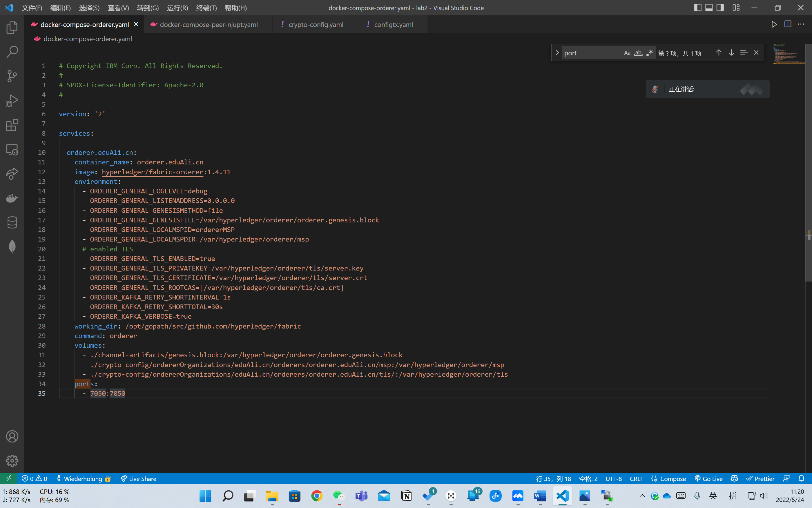Click the editor minimap preview
The width and height of the screenshot is (812, 508).
tap(788, 54)
